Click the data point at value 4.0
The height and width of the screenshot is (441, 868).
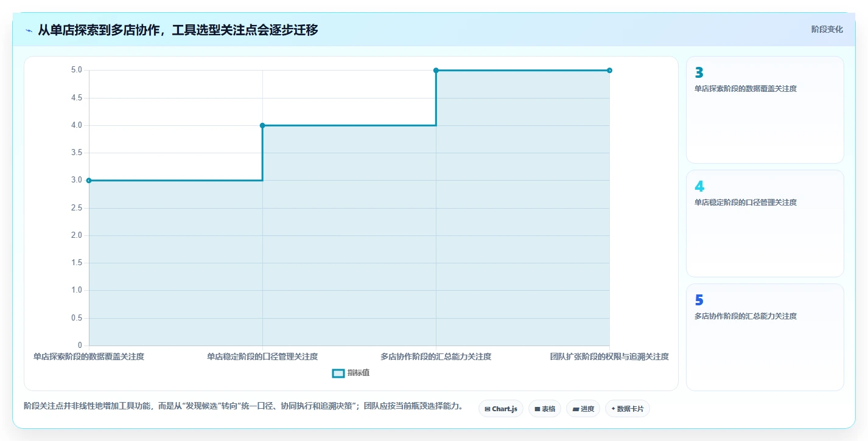click(262, 125)
